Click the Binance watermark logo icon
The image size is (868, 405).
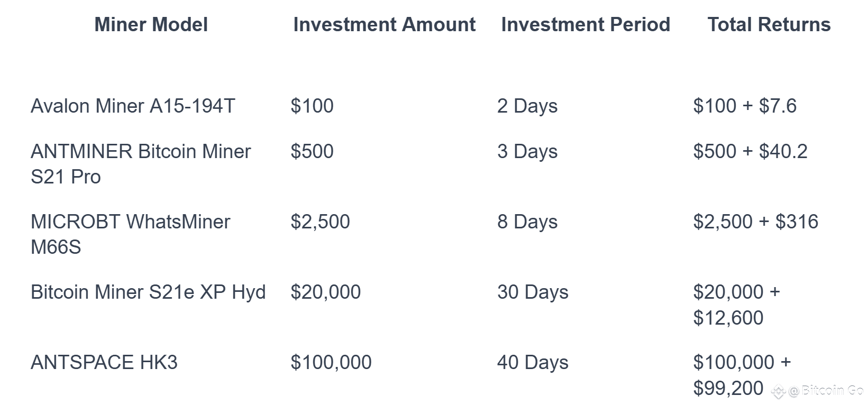pos(778,392)
